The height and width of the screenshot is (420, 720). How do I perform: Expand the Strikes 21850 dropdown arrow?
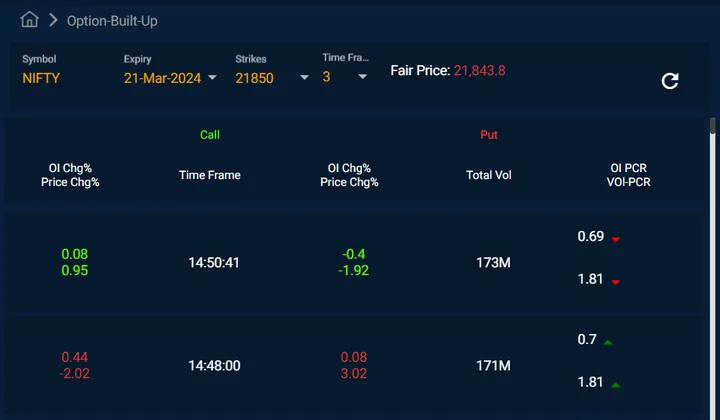pyautogui.click(x=304, y=78)
